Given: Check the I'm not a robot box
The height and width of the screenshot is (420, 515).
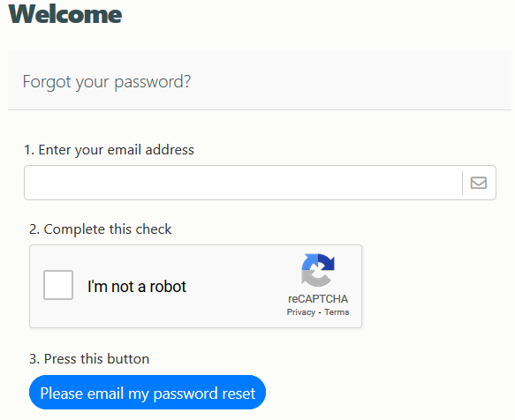Looking at the screenshot, I should [x=58, y=285].
